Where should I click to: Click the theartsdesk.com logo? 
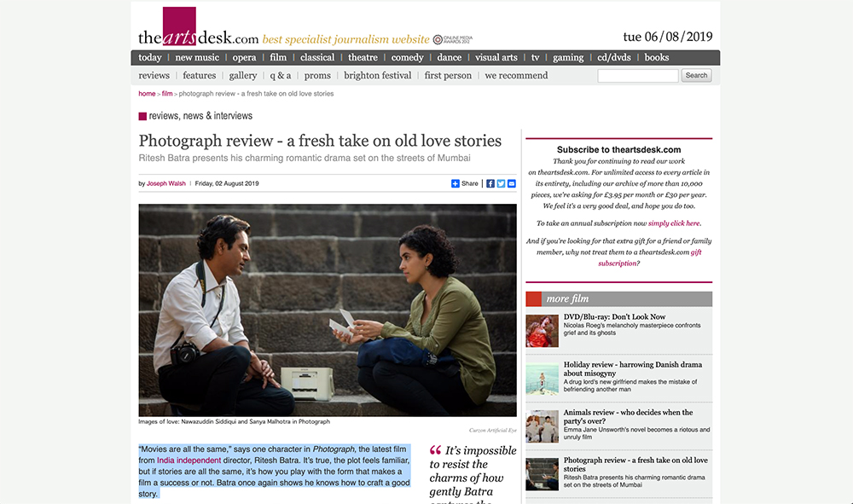[x=198, y=27]
